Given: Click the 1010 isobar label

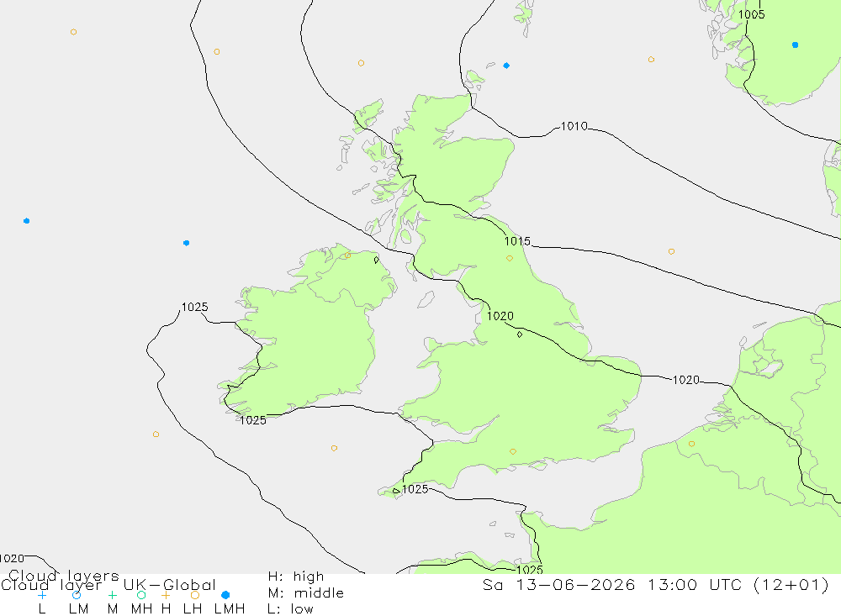Looking at the screenshot, I should coord(574,126).
